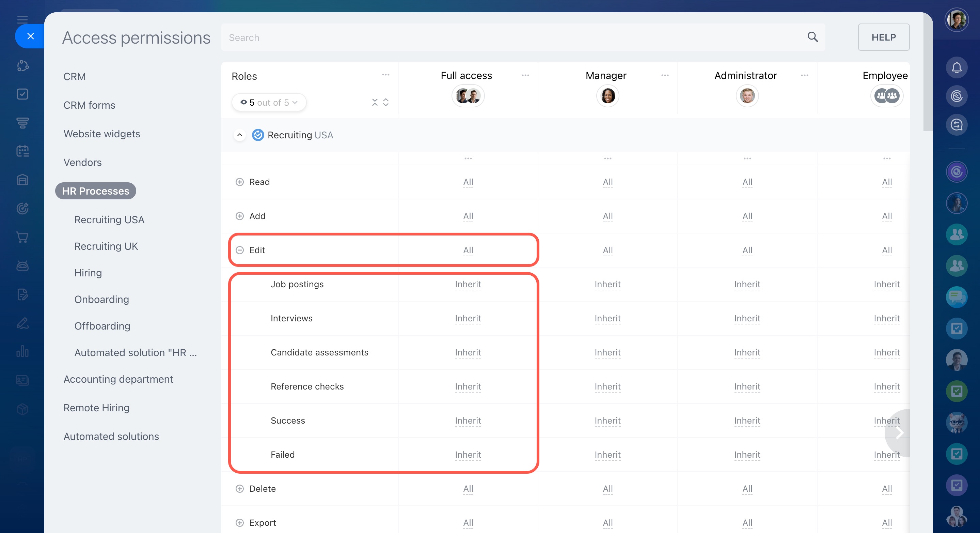This screenshot has width=980, height=533.
Task: Change Full access Job postings Inherit value
Action: pos(468,285)
